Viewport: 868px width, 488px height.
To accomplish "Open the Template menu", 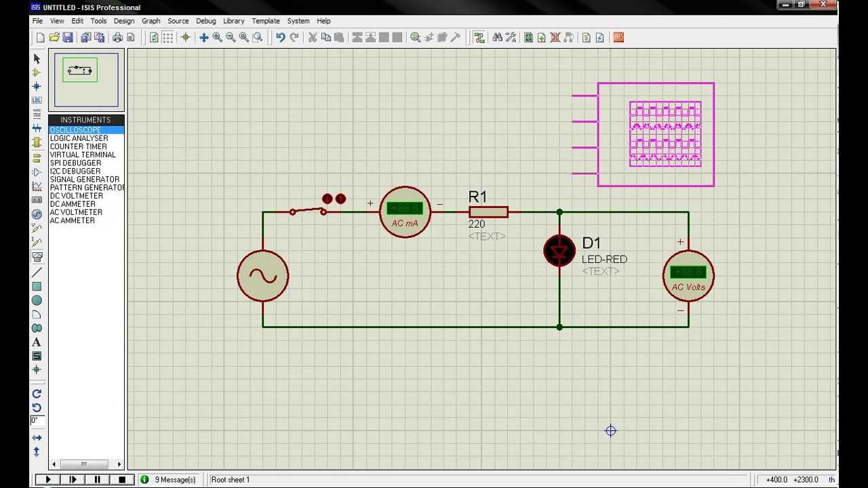I will (x=266, y=21).
